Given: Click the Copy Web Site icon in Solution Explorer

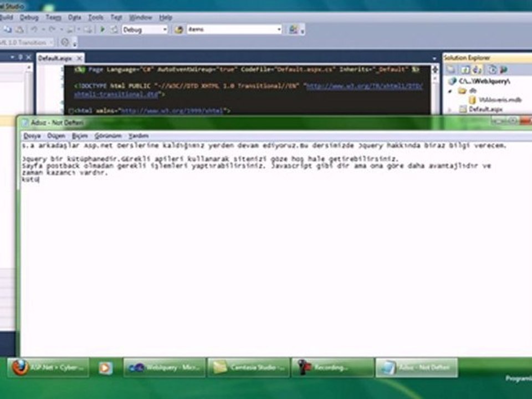Looking at the screenshot, I should 492,70.
